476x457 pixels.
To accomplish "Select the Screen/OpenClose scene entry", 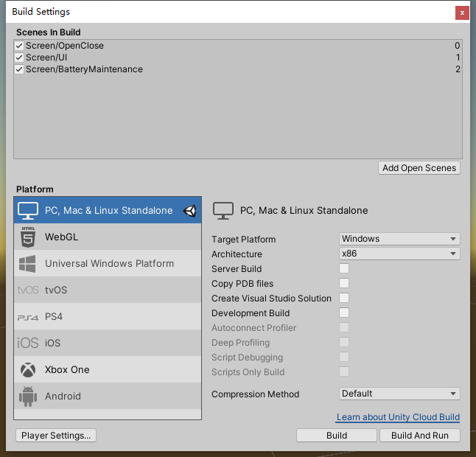I will tap(238, 46).
